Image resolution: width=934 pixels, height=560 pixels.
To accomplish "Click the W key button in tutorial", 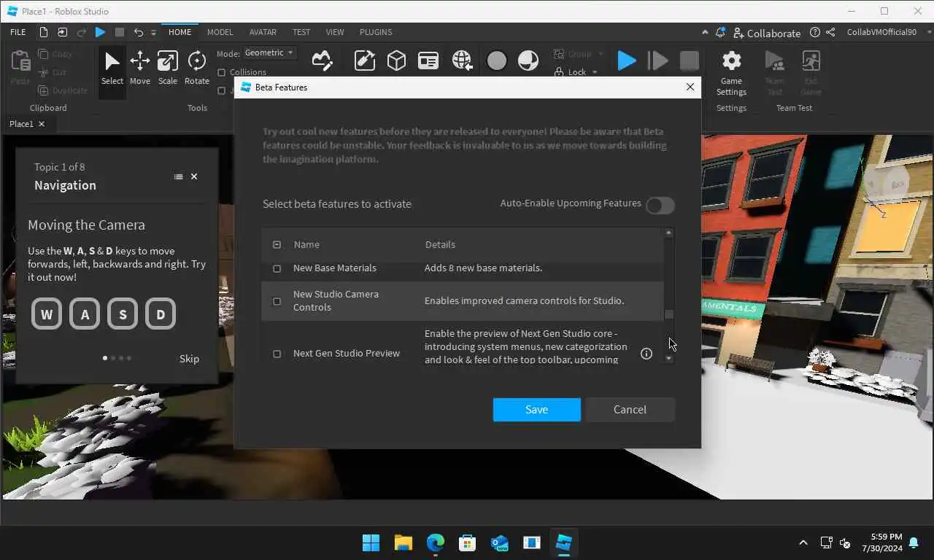I will [47, 314].
